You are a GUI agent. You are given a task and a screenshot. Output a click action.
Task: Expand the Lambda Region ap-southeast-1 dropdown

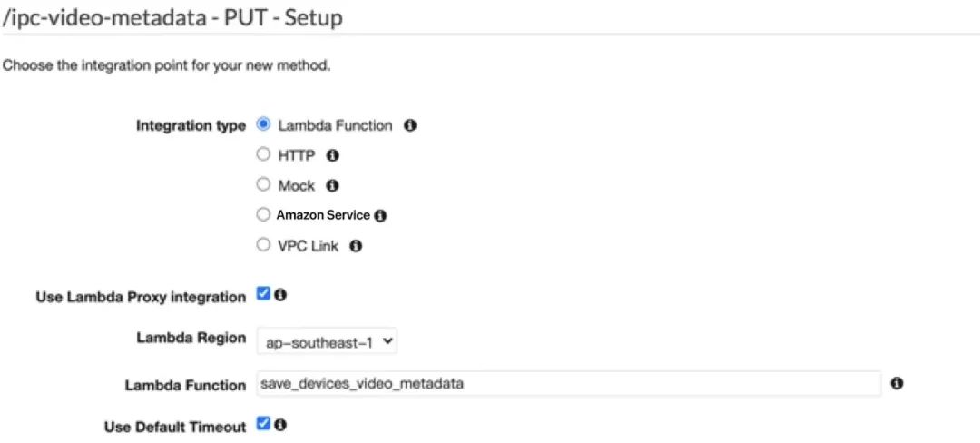click(327, 341)
